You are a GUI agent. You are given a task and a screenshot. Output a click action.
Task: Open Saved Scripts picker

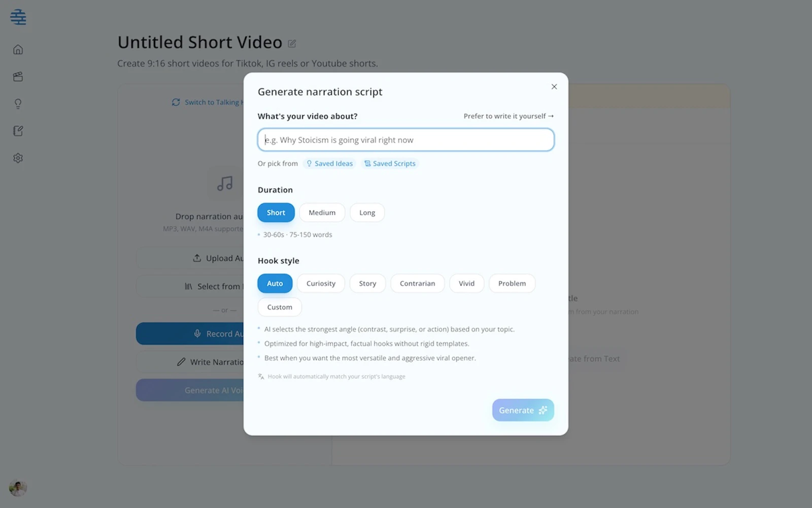pyautogui.click(x=390, y=164)
